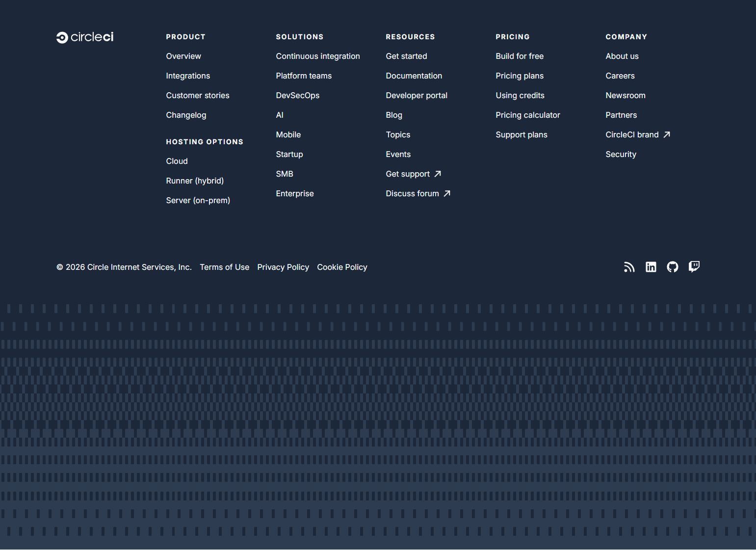The height and width of the screenshot is (550, 756).
Task: Click the arrow icon beside CircleCI brand
Action: coord(667,134)
